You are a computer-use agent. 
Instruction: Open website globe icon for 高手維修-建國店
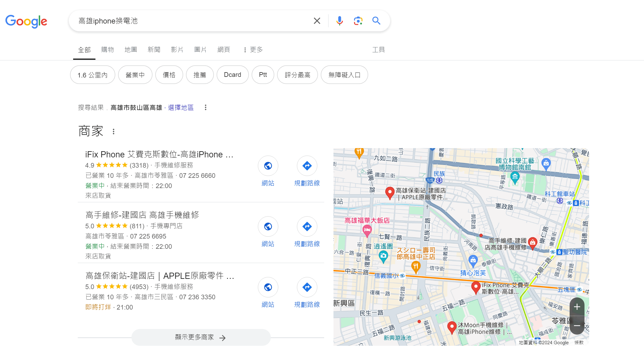pos(268,226)
